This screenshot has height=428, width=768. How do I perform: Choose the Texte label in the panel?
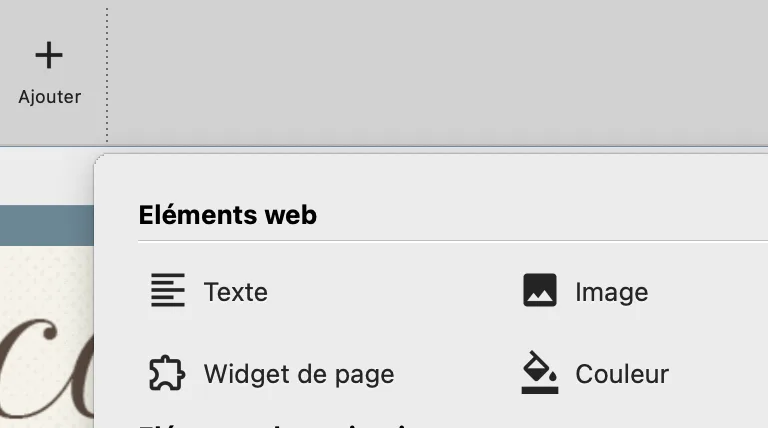[235, 292]
